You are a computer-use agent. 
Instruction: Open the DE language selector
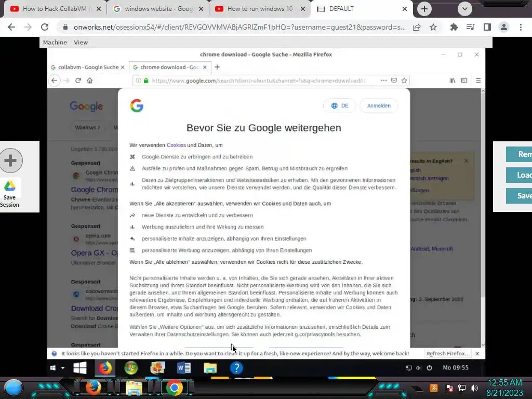point(339,105)
